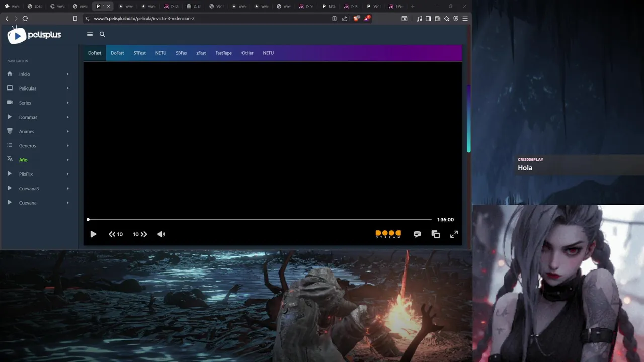This screenshot has height=362, width=644.
Task: Go forward in the browser
Action: pos(16,19)
